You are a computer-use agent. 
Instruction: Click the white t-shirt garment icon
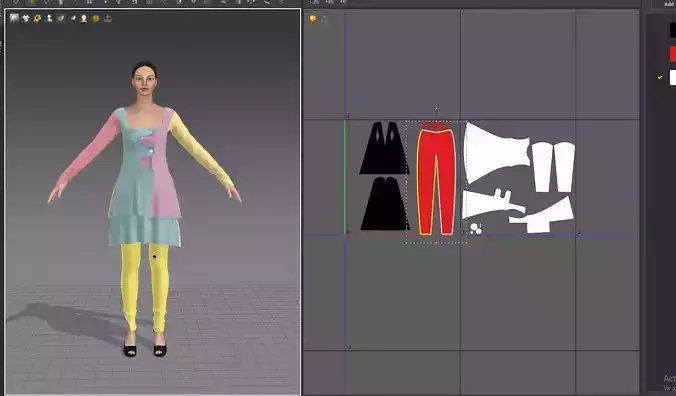[26, 19]
